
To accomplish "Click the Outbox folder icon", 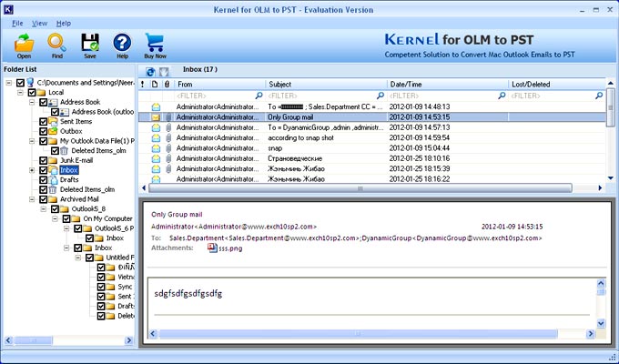I will [53, 131].
